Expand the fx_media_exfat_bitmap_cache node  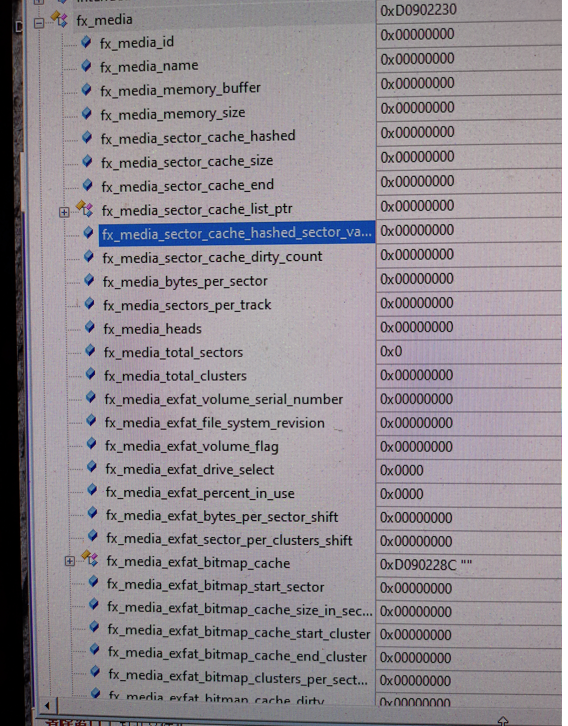69,561
